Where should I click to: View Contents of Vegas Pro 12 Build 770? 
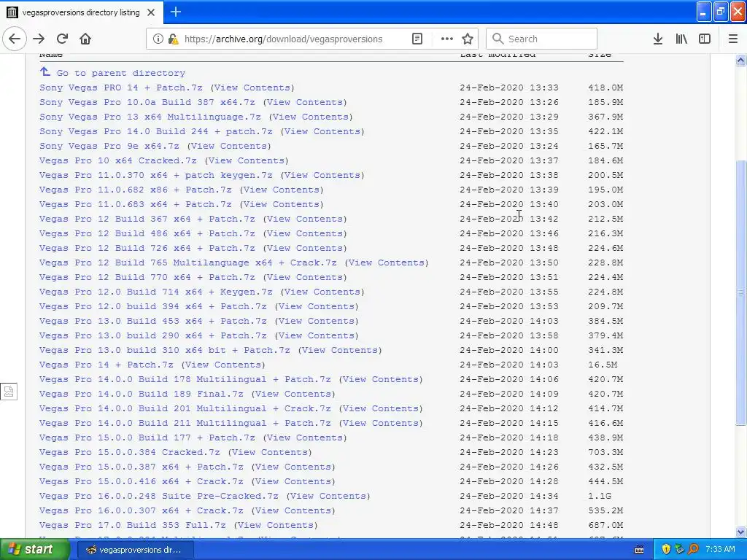coord(304,277)
